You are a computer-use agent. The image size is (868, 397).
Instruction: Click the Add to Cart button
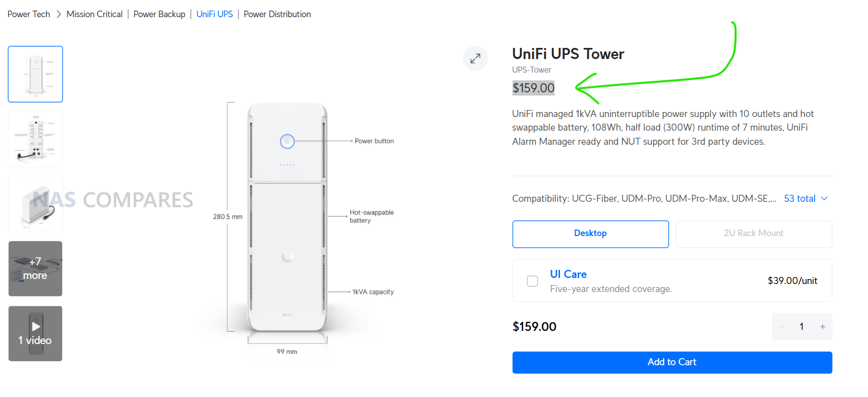coord(671,362)
